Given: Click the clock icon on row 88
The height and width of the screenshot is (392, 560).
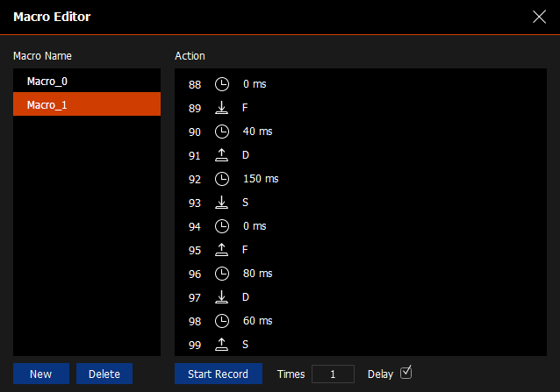Looking at the screenshot, I should pyautogui.click(x=222, y=85).
